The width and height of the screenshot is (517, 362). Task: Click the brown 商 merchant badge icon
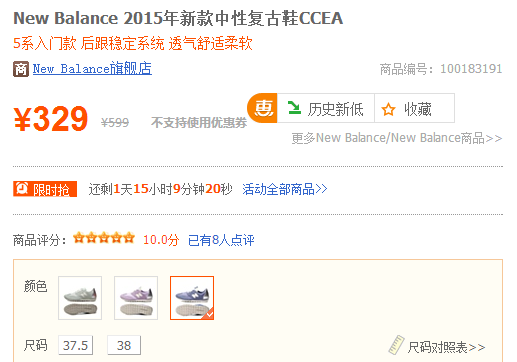tap(21, 69)
